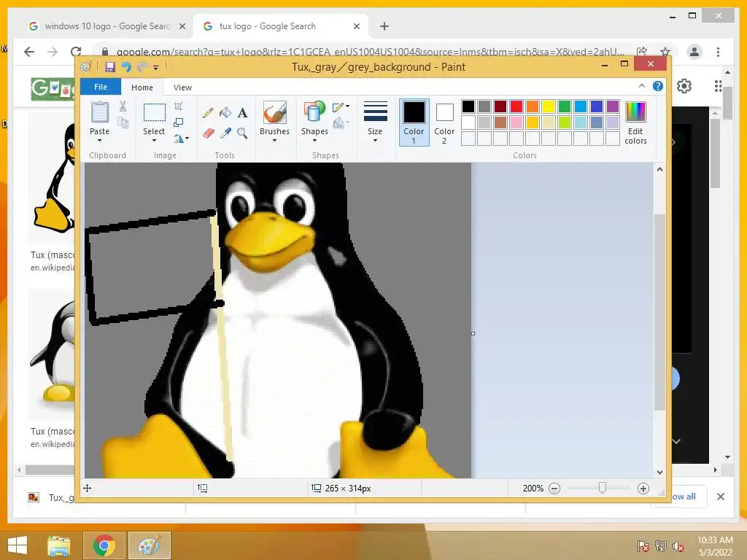
Task: Pick the purple color swatch
Action: (613, 106)
